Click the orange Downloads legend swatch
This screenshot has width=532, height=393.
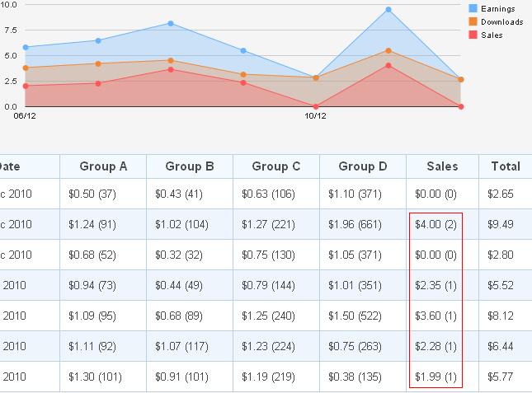pyautogui.click(x=473, y=22)
